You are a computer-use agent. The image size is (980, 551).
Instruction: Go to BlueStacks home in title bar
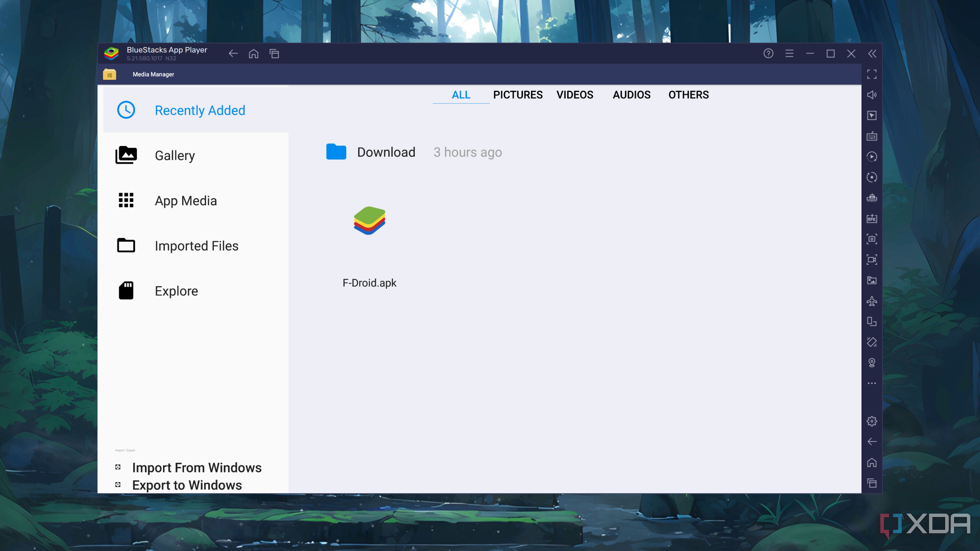pyautogui.click(x=254, y=54)
